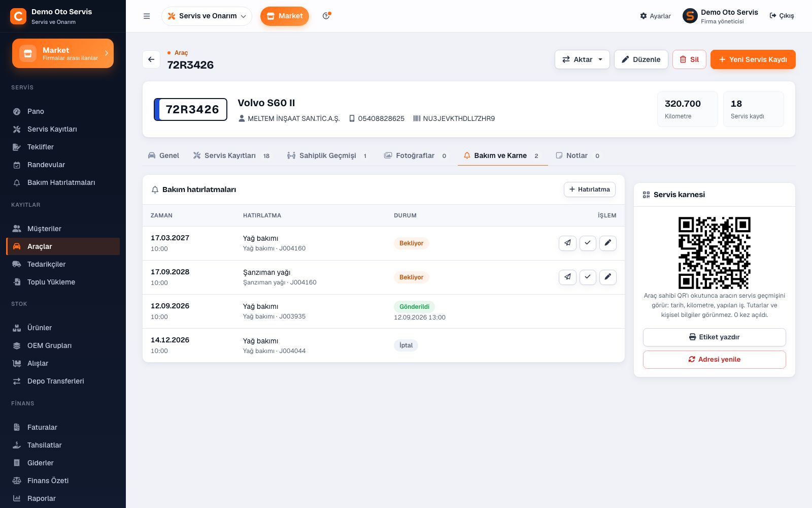The height and width of the screenshot is (508, 812).
Task: Switch to the Servis Kayıtları tab
Action: click(x=231, y=155)
